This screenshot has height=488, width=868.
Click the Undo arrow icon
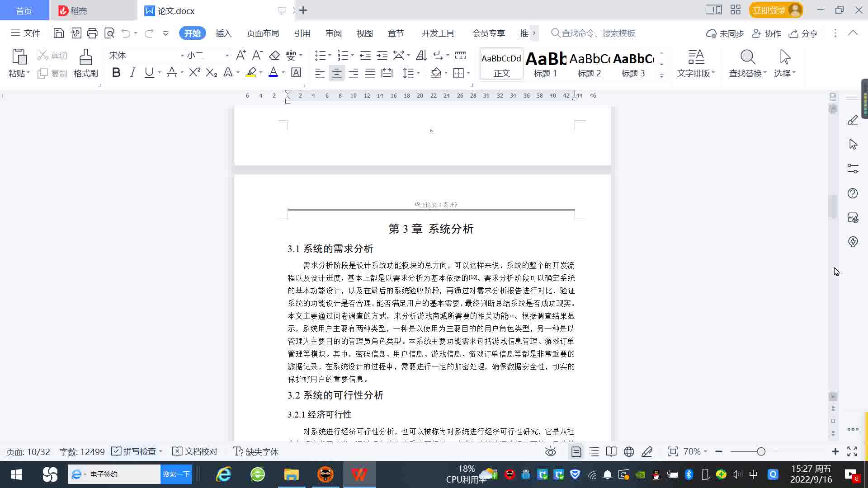[126, 33]
